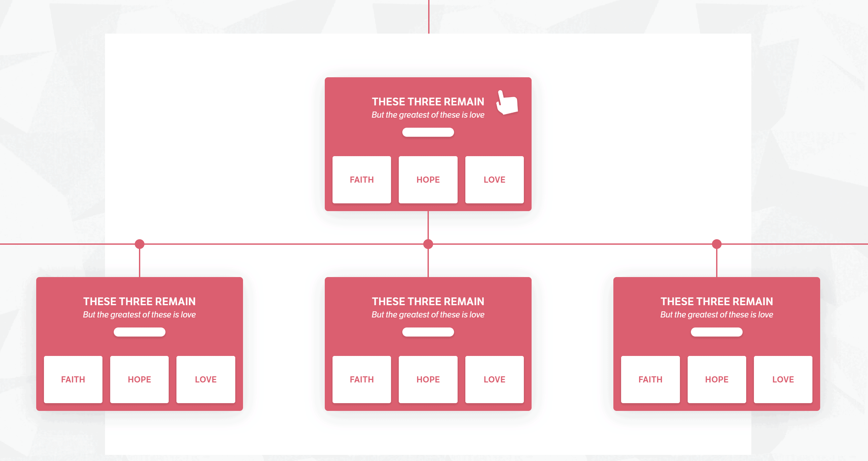Select FAITH in bottom-left card
868x461 pixels.
pos(73,380)
